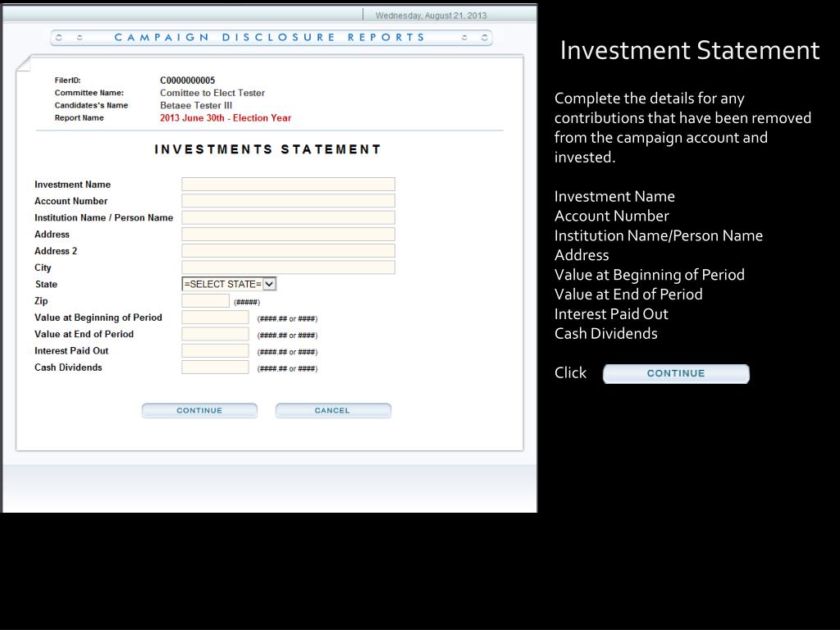This screenshot has width=840, height=630.
Task: Click the Investments Statement heading
Action: (268, 149)
